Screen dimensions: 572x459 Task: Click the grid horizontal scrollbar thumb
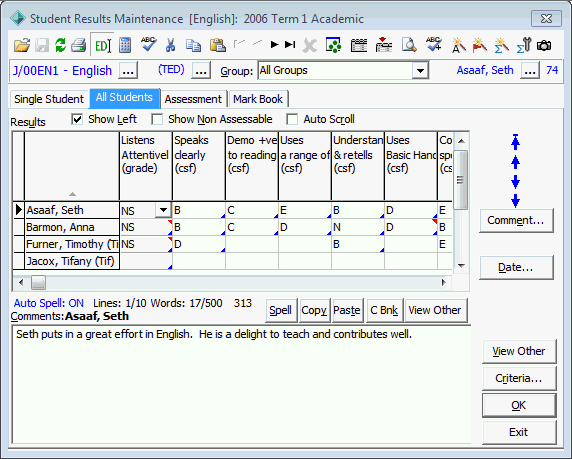(38, 282)
